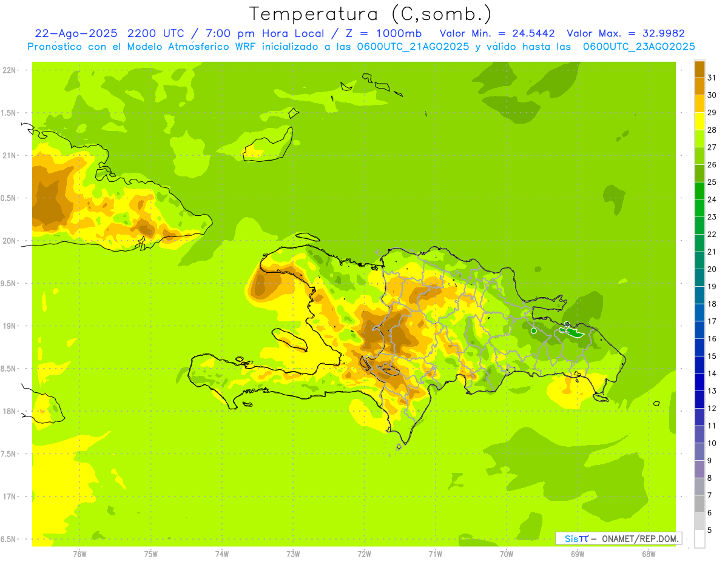The height and width of the screenshot is (562, 728).
Task: Click the blue legend band between 14 and 15
Action: pos(699,365)
